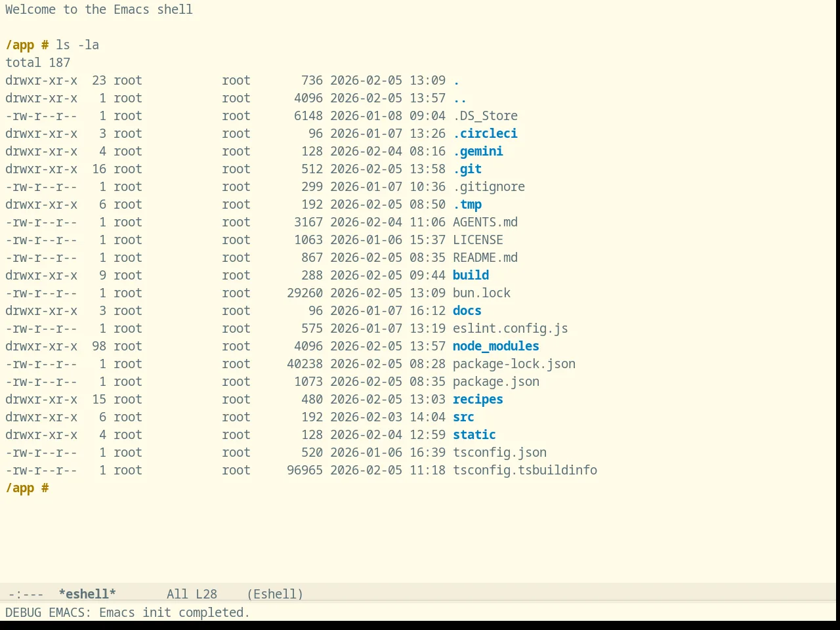Click the size 40238 of package-lock.json

[x=304, y=364]
